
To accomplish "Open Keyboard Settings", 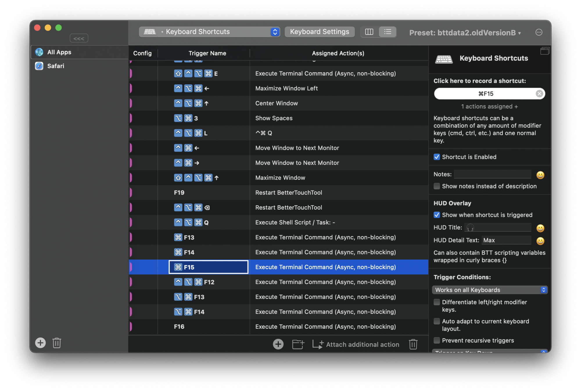I will click(x=319, y=32).
